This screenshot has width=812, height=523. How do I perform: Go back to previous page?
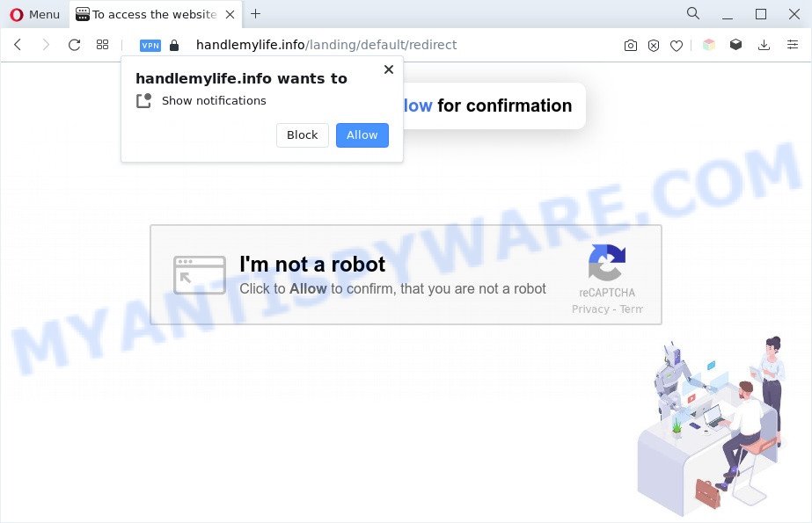[x=18, y=45]
